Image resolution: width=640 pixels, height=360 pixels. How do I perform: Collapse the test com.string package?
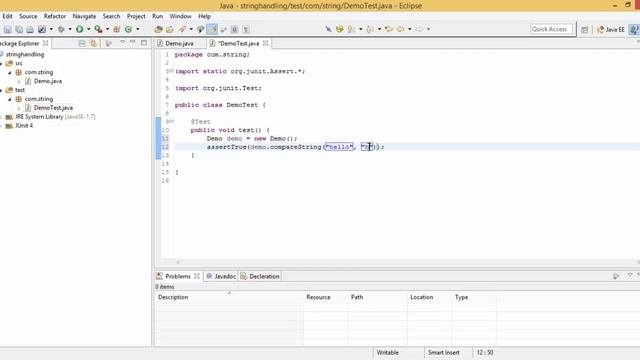pos(10,99)
